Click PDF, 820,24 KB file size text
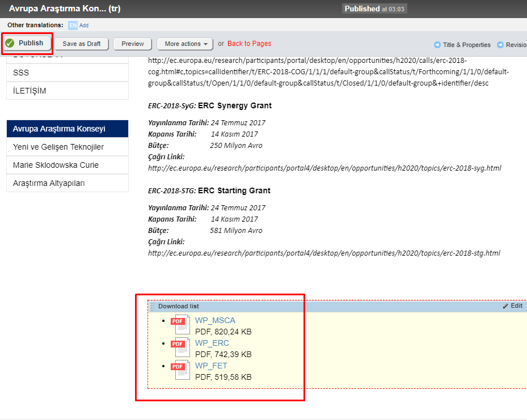527x420 pixels. (223, 332)
